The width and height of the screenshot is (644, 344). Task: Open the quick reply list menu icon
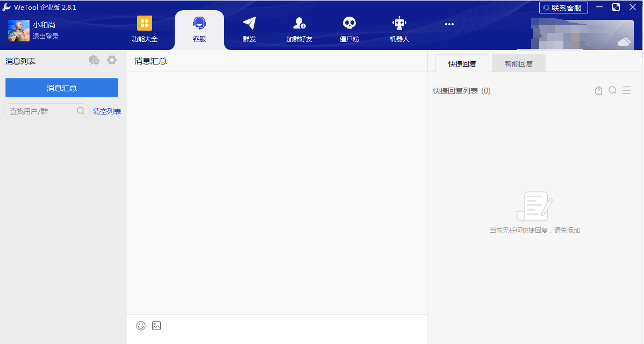coord(627,90)
